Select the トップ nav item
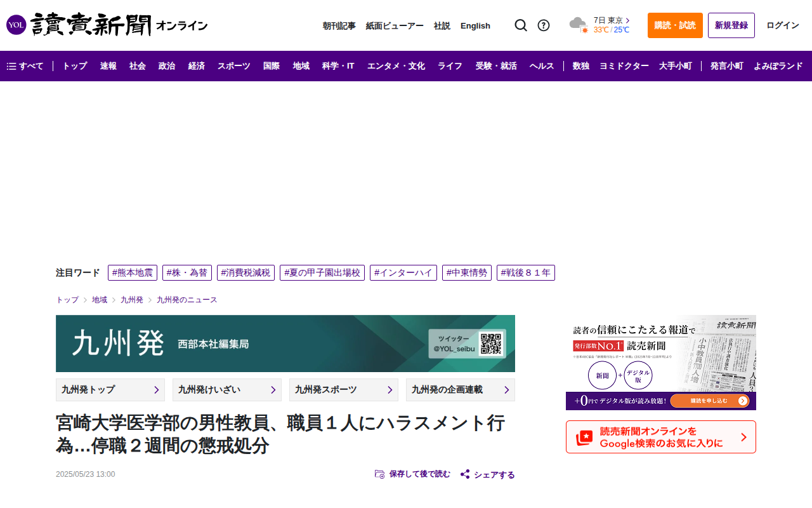This screenshot has height=508, width=812. (75, 66)
